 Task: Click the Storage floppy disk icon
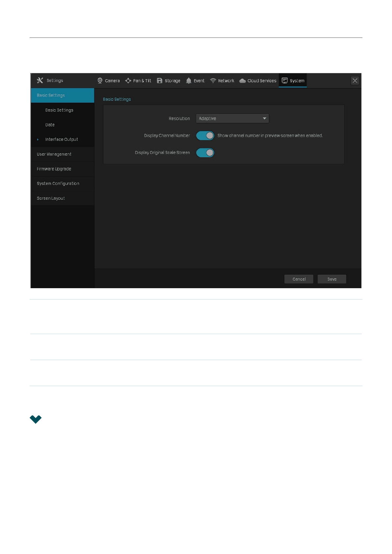click(160, 81)
